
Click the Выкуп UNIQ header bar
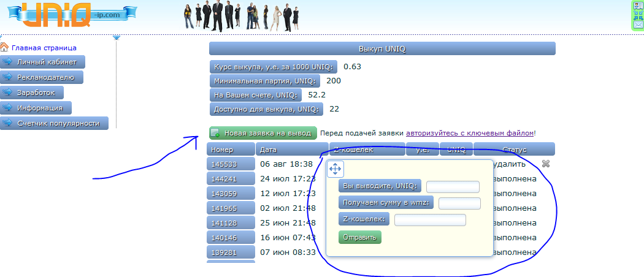pyautogui.click(x=382, y=48)
